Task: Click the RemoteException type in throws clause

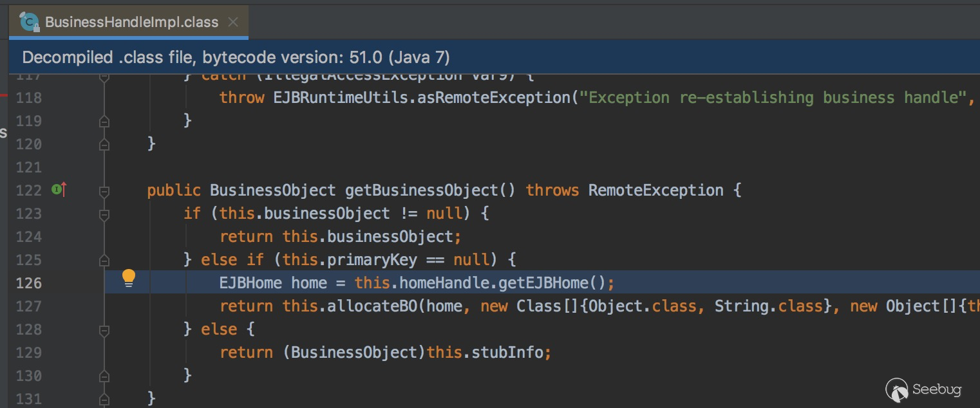Action: click(655, 190)
